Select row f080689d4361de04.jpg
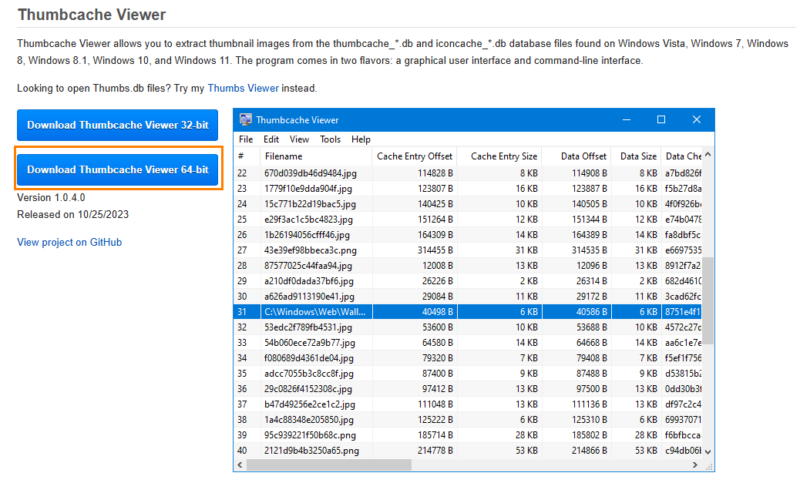This screenshot has width=800, height=483. coord(468,358)
